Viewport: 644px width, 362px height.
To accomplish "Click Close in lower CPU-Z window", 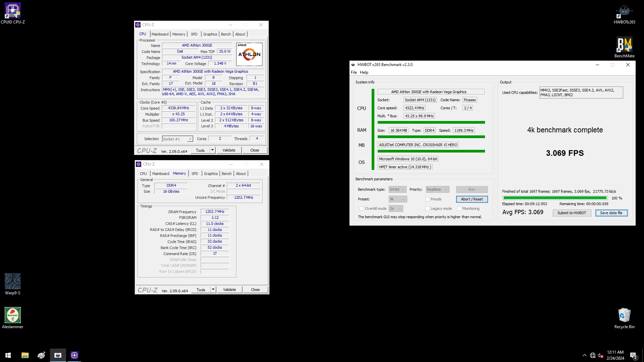I will 255,290.
